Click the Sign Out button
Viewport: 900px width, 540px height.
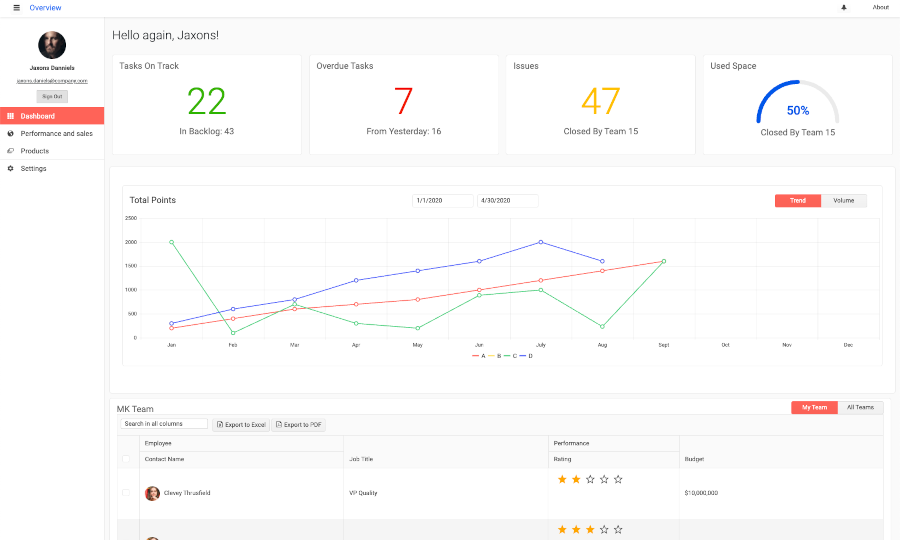52,96
